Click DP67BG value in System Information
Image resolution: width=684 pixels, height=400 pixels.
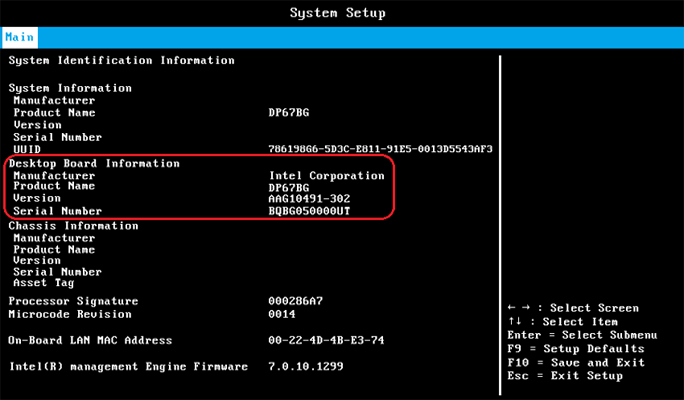point(289,113)
